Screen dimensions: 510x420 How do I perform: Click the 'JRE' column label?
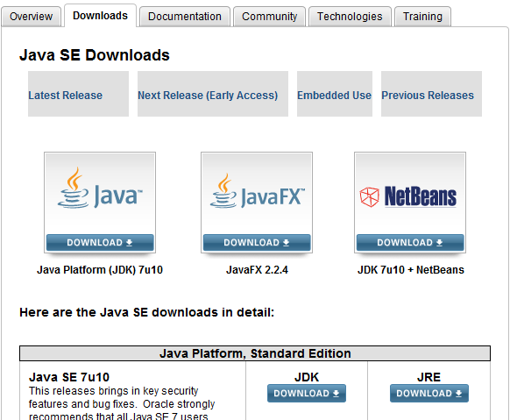[x=429, y=377]
